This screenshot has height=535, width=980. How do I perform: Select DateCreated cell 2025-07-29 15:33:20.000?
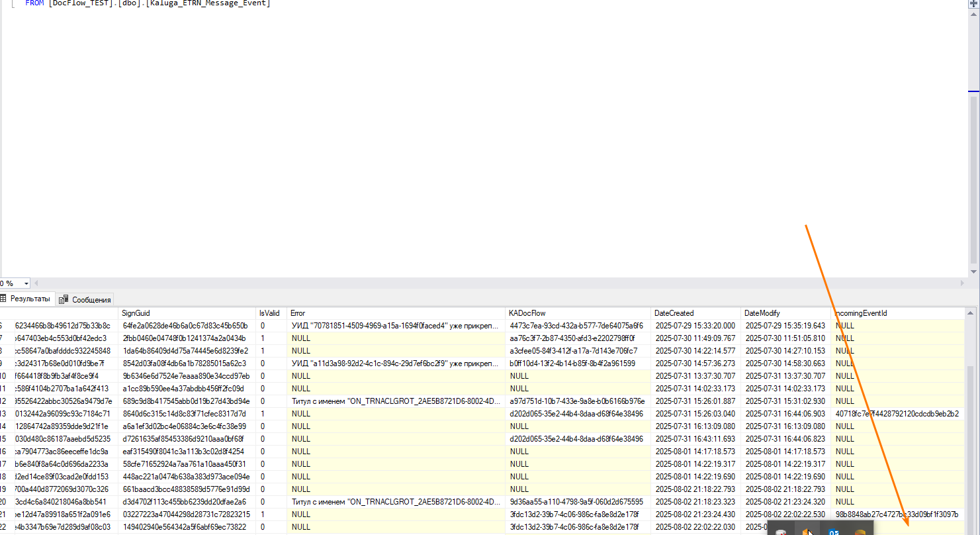[x=697, y=326]
